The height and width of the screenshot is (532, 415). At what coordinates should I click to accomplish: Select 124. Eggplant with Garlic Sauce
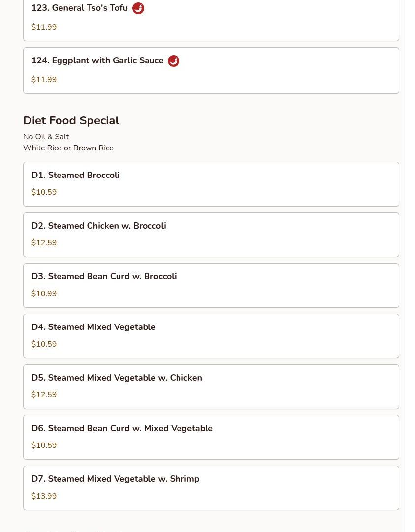click(x=211, y=71)
